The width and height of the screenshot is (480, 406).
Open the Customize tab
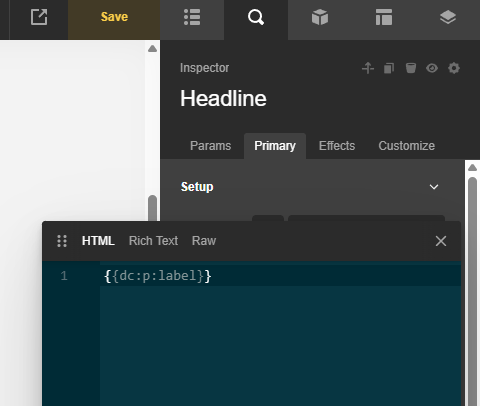pyautogui.click(x=406, y=146)
